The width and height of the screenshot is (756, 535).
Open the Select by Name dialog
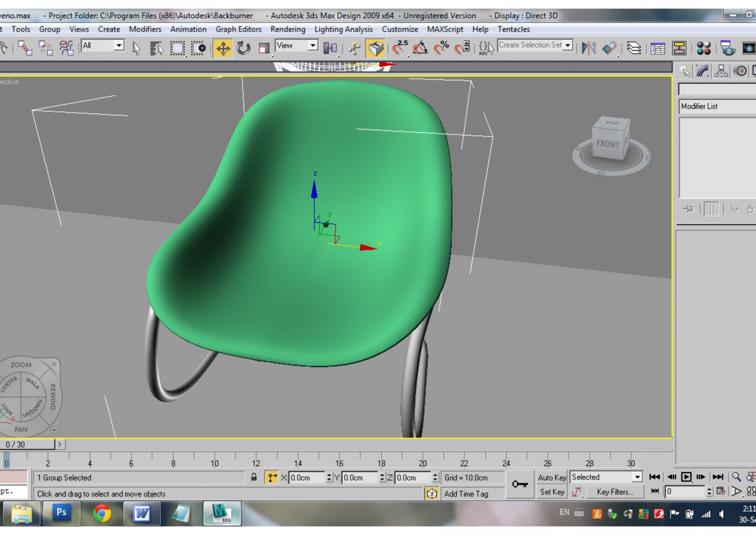157,48
